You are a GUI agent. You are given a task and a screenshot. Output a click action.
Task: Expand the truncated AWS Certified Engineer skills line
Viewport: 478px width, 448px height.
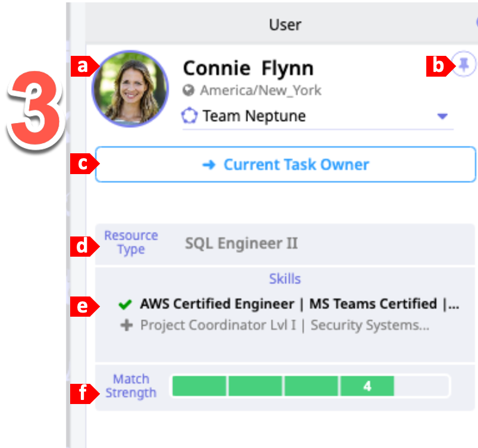[x=299, y=304]
